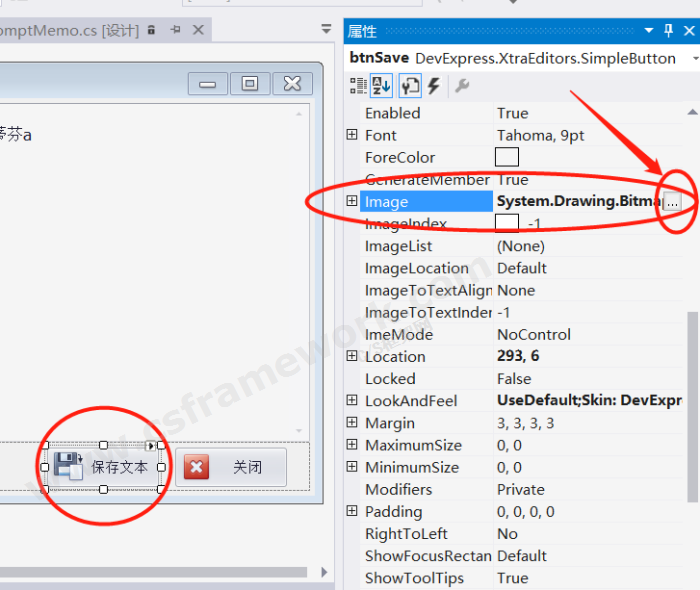
Task: Open the Properties window options dropdown arrow
Action: coord(650,31)
